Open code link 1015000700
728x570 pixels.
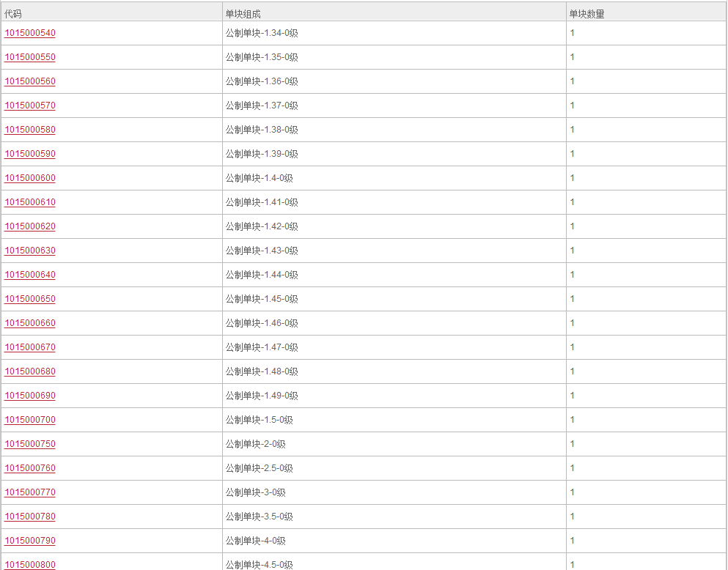coord(30,420)
